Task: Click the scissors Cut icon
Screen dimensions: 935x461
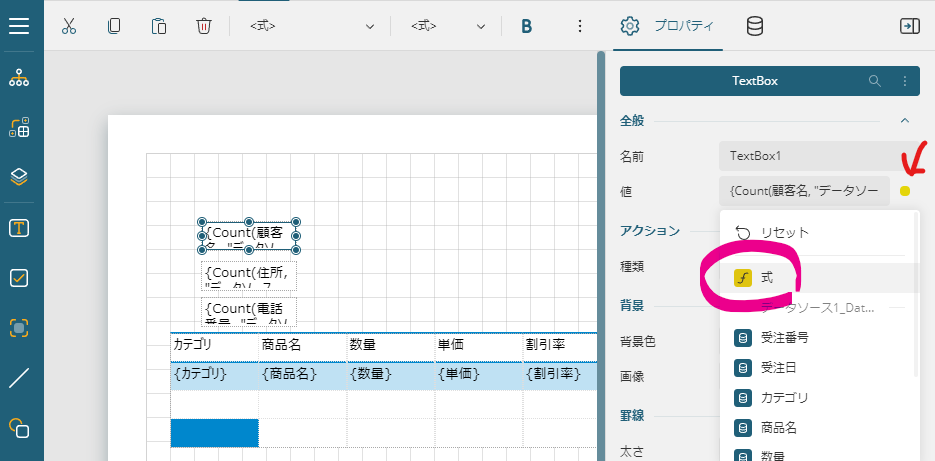Action: pos(69,27)
